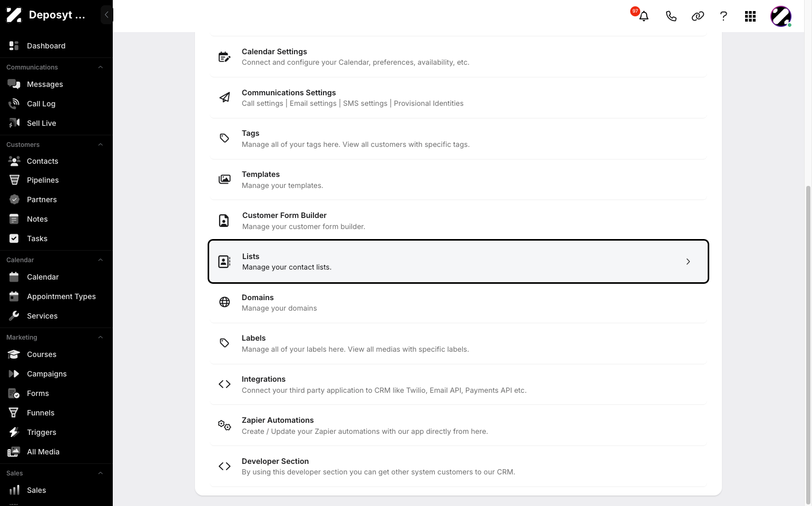The image size is (812, 506).
Task: Open the notifications bell
Action: [x=644, y=16]
